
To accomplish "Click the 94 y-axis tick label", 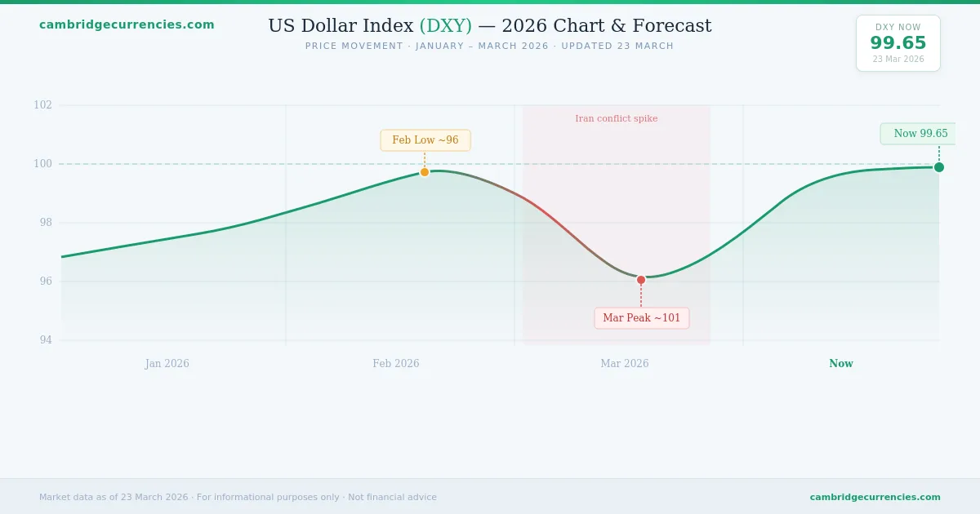I will (x=46, y=340).
